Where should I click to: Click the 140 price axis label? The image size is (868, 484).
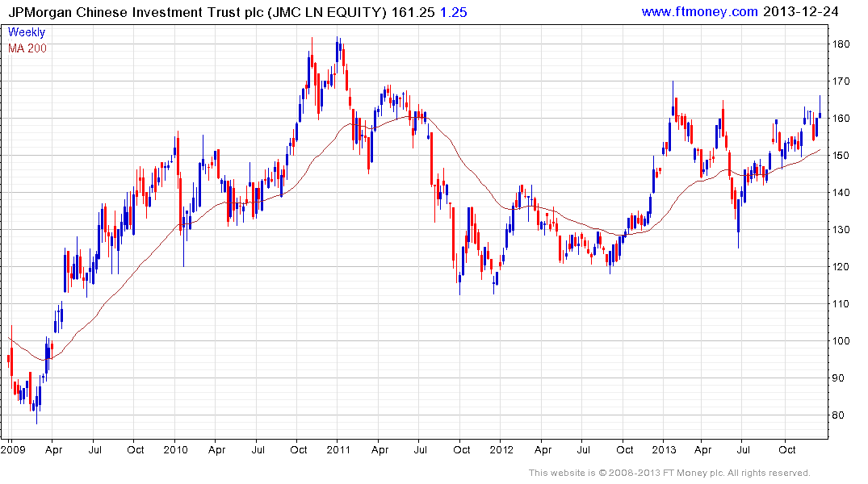841,193
